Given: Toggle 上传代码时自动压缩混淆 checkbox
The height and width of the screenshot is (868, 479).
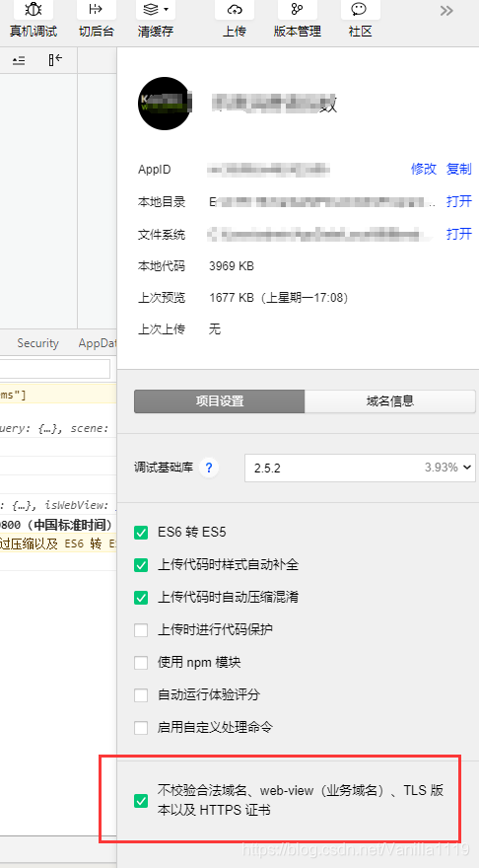Looking at the screenshot, I should 141,598.
